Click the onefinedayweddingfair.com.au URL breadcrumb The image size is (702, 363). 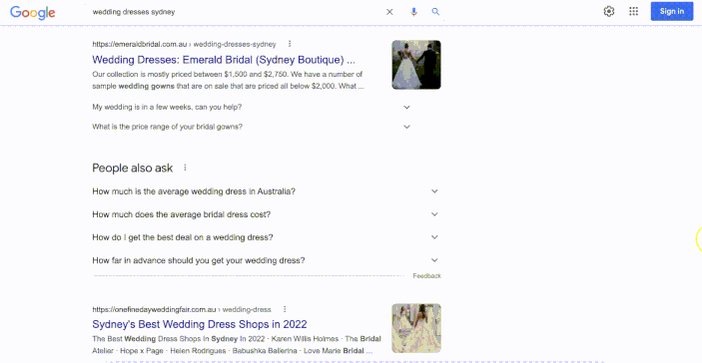tap(181, 309)
